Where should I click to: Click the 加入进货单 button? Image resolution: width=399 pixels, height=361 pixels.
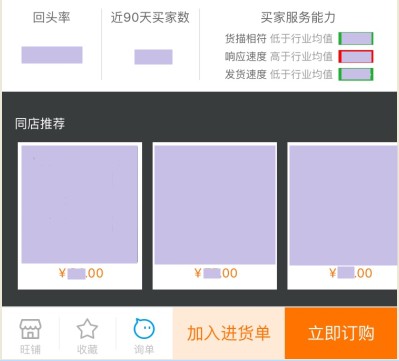[x=229, y=333]
